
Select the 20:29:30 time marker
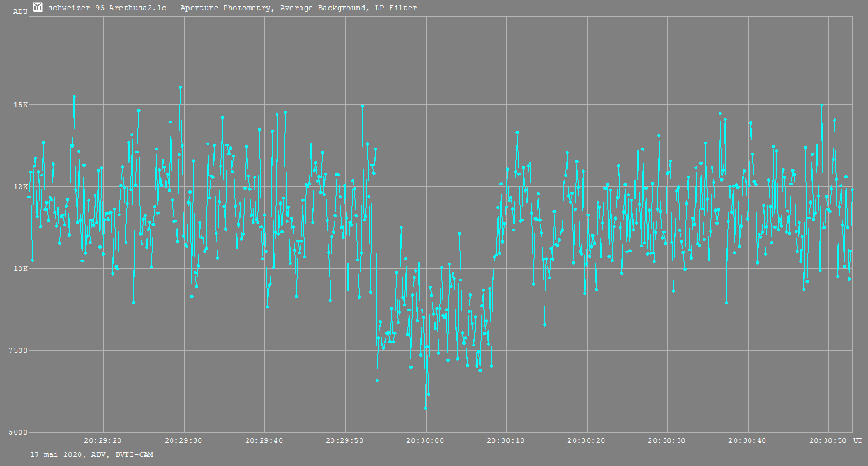point(183,440)
